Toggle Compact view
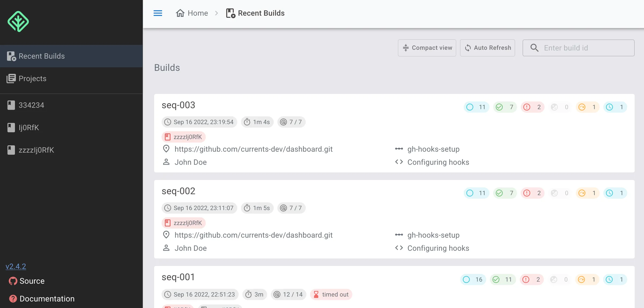Screen dimensions: 644x308 coord(427,48)
